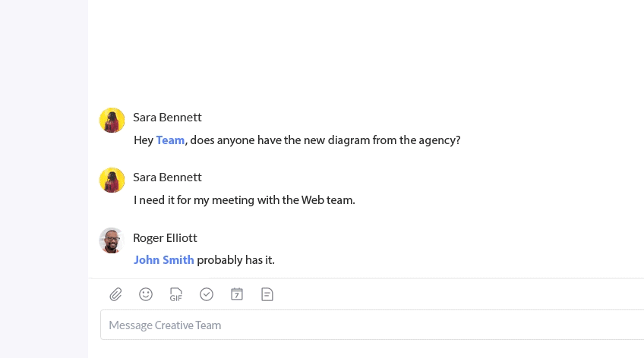Click the paperclip attach file icon
Image resolution: width=644 pixels, height=358 pixels.
[x=115, y=294]
